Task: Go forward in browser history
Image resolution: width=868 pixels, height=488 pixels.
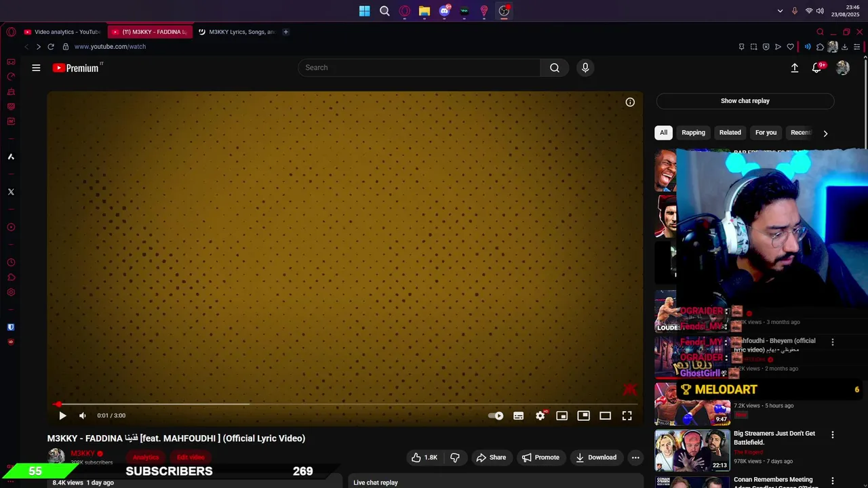Action: [x=38, y=47]
